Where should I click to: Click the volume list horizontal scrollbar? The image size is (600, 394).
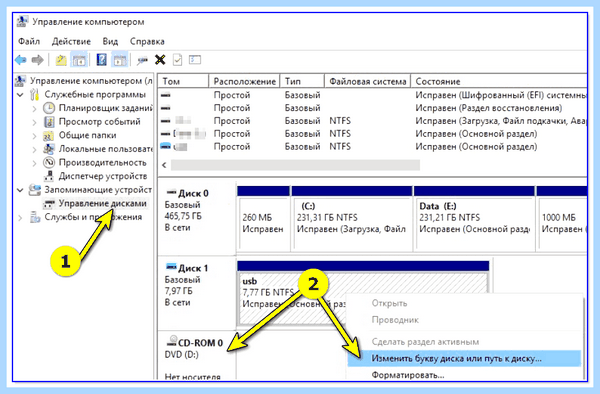295,165
